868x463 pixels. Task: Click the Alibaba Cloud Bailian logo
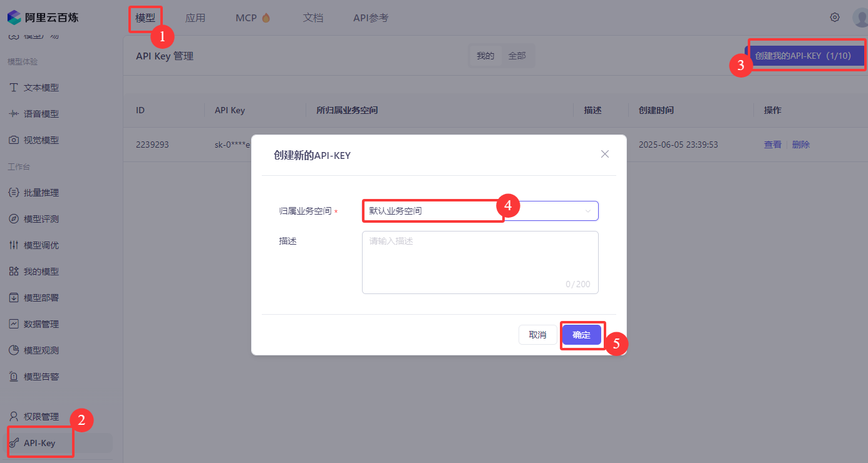pyautogui.click(x=43, y=18)
